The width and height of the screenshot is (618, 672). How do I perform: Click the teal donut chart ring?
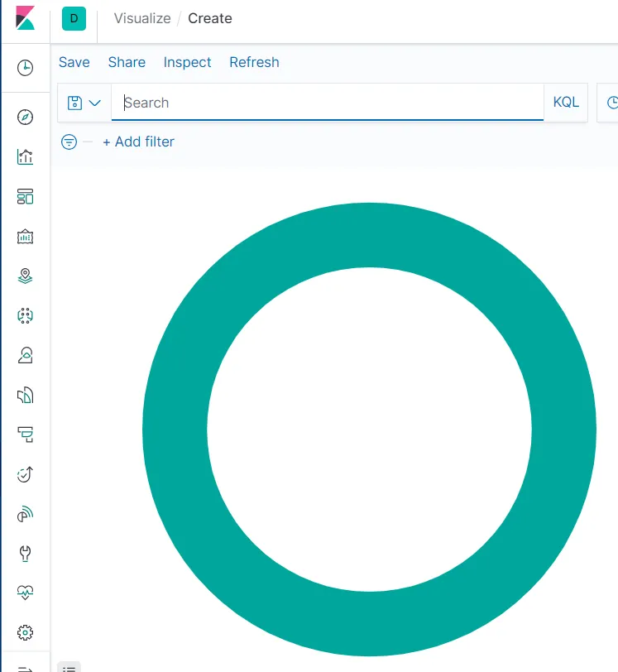coord(369,235)
